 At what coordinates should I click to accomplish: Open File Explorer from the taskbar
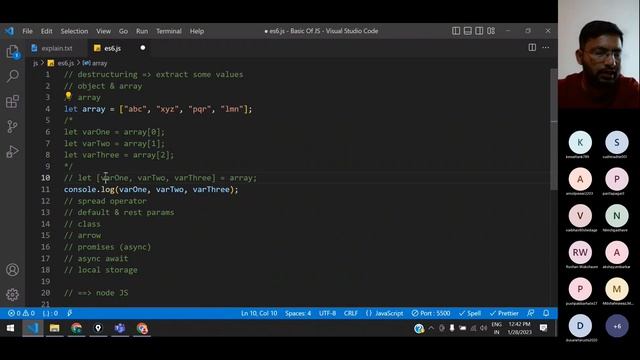coord(54,328)
